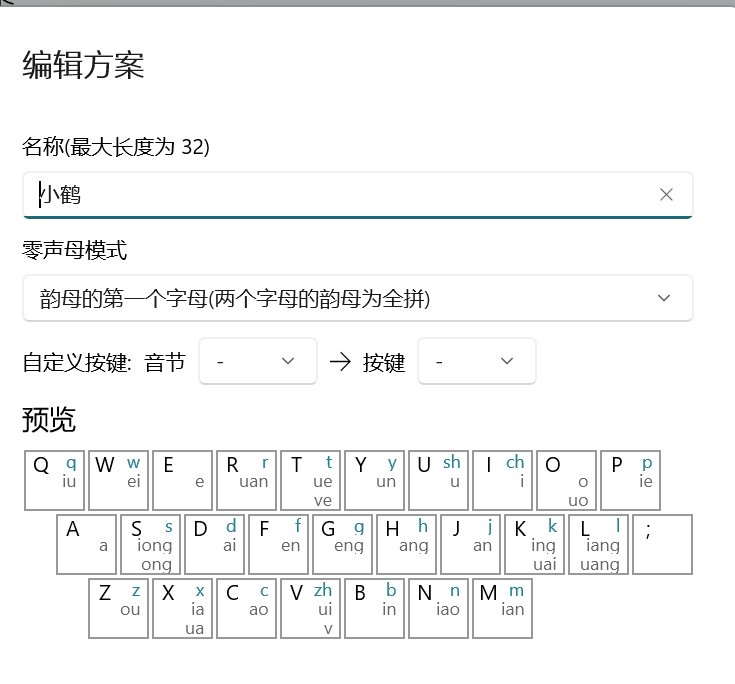
Task: Expand the 按键 key dropdown
Action: tap(477, 361)
